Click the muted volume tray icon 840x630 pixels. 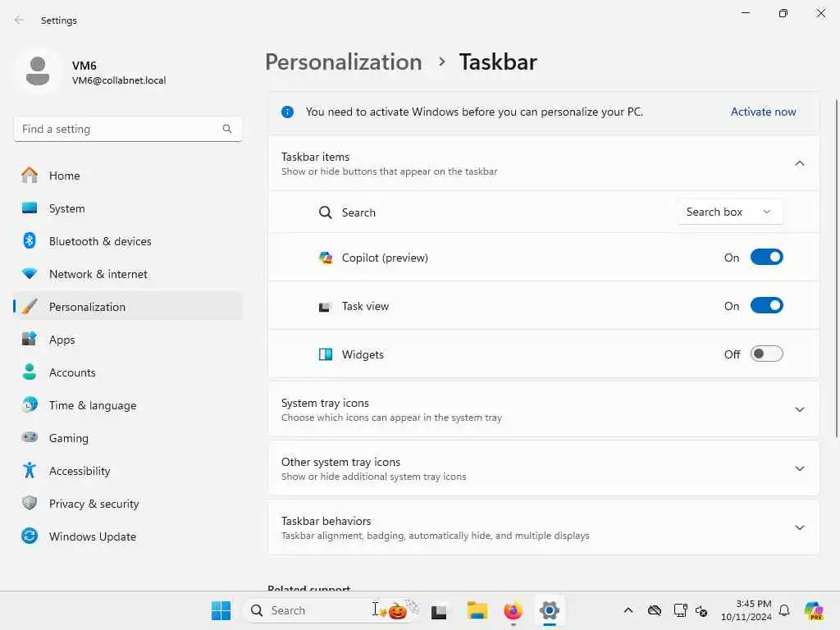tap(701, 610)
